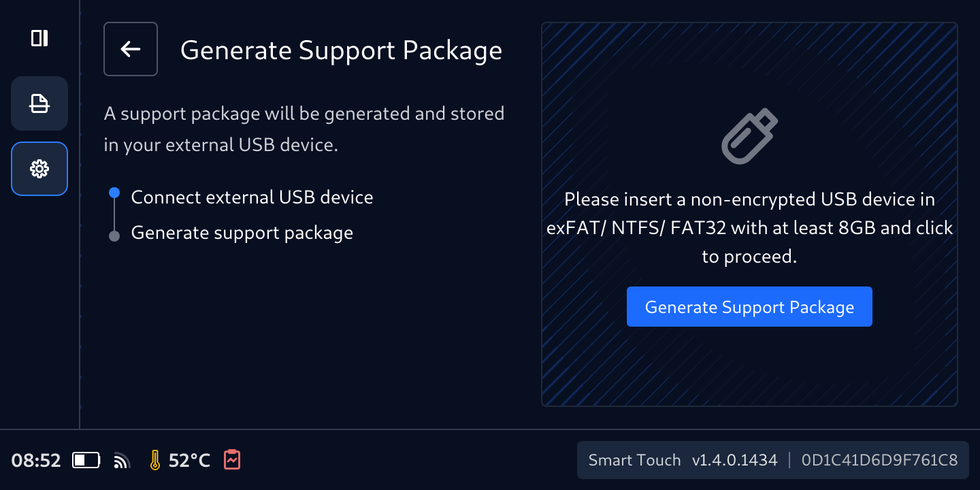Check the battery status icon
This screenshot has width=980, height=490.
tap(86, 461)
